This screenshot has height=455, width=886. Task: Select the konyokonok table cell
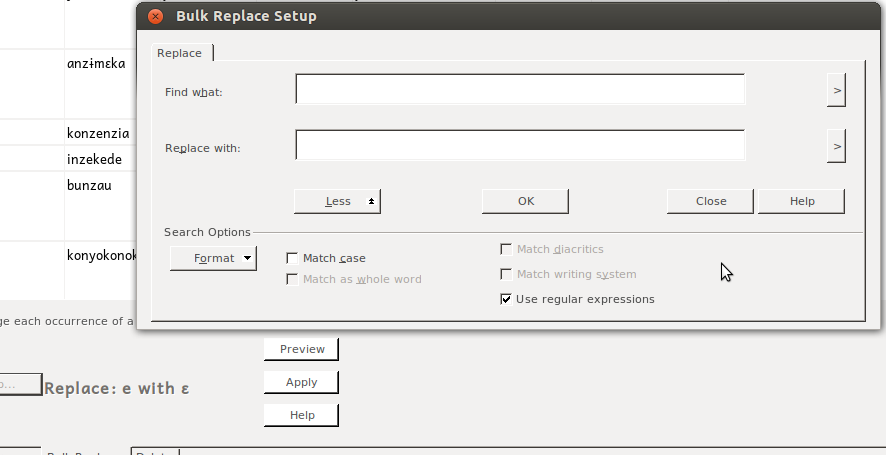pos(101,270)
